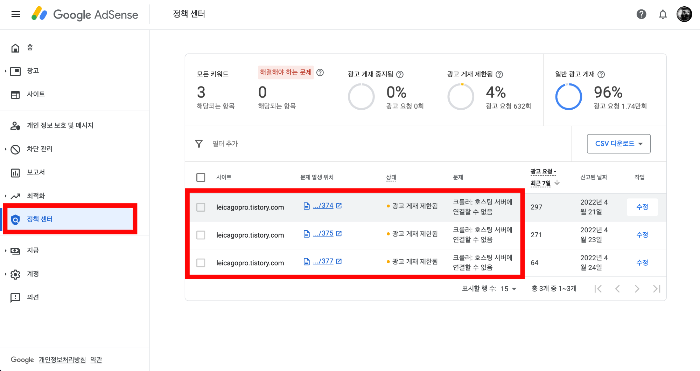
Task: Click the 4% donut chart
Action: pyautogui.click(x=461, y=96)
